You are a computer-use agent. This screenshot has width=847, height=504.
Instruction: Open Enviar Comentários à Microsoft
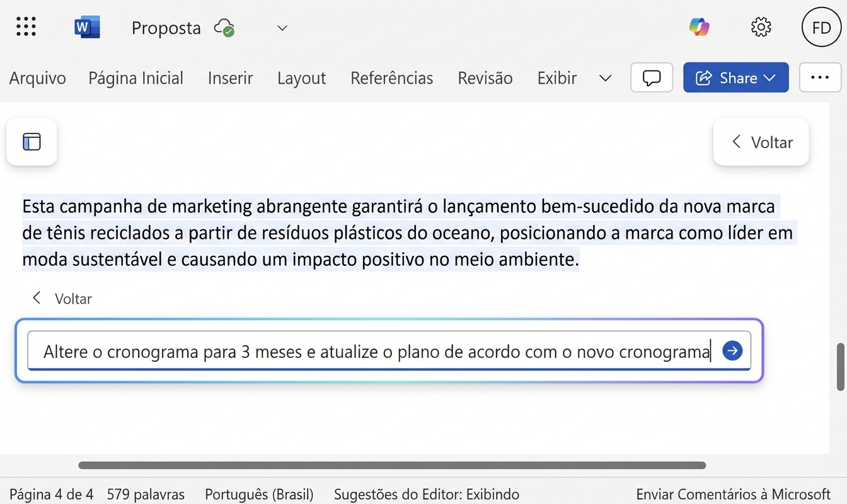click(x=733, y=494)
